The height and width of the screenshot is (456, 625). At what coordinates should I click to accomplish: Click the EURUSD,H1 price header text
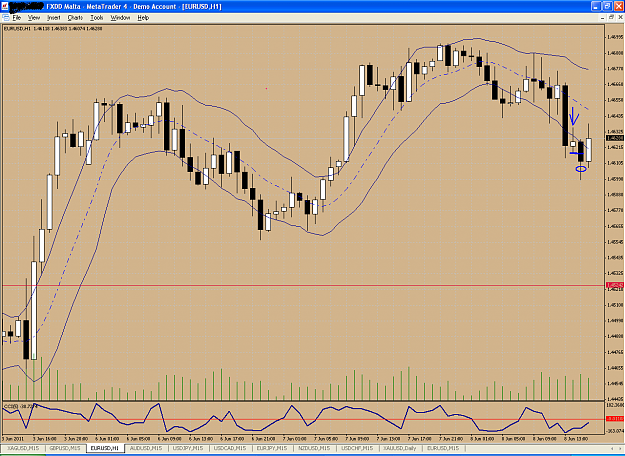(53, 29)
